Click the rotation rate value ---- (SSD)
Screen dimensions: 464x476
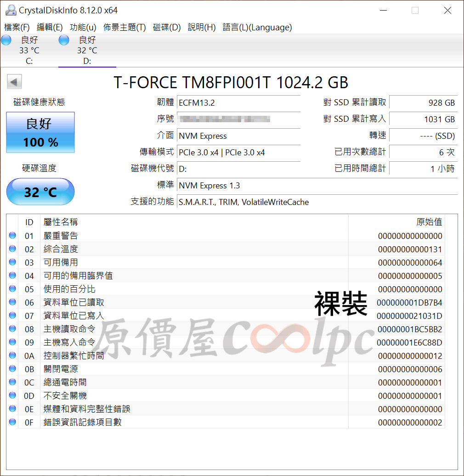(423, 136)
